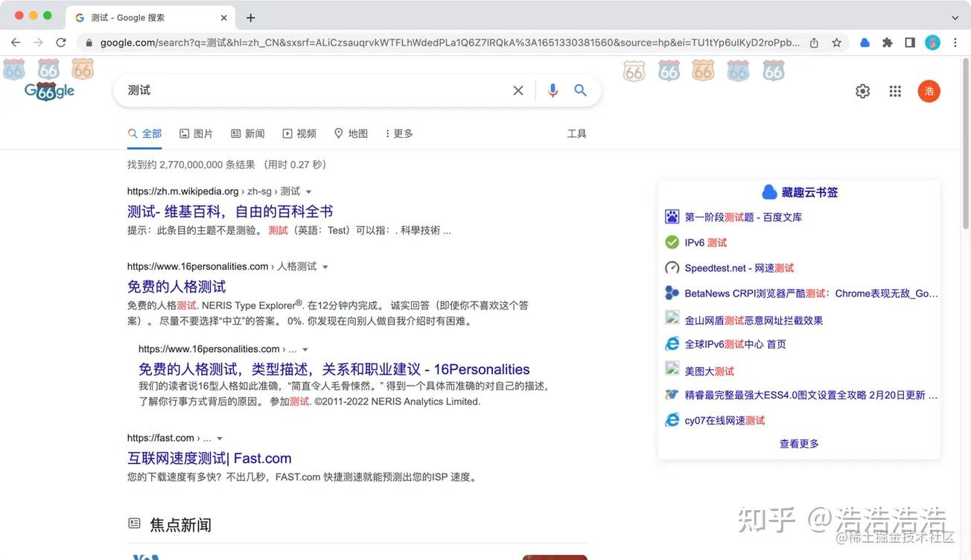Image resolution: width=971 pixels, height=560 pixels.
Task: Expand the 更多 search options menu
Action: 398,133
